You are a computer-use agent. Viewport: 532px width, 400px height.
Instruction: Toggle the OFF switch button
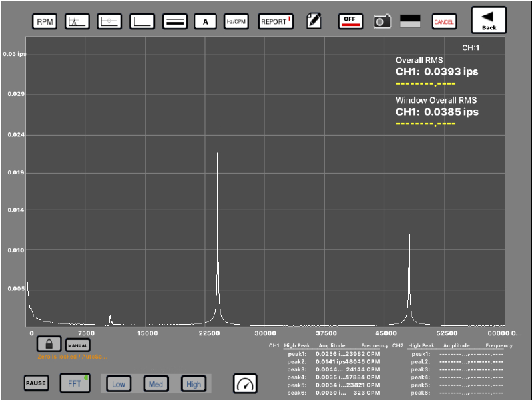pos(350,21)
